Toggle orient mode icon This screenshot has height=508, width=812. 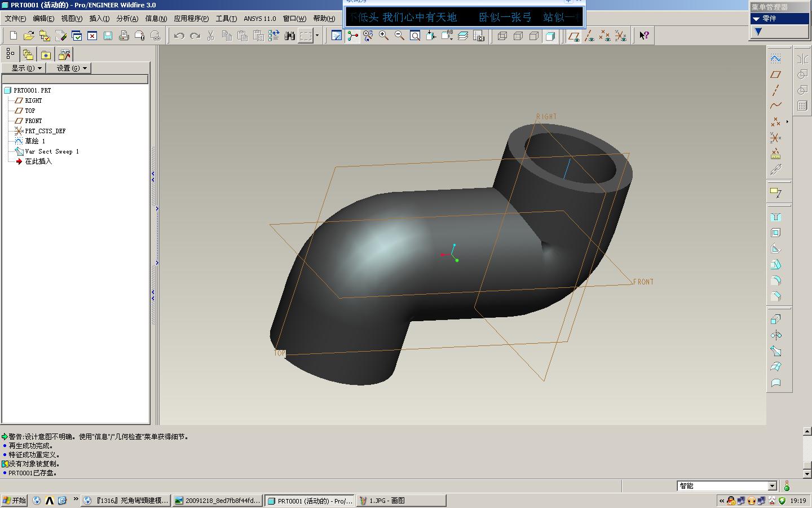368,36
